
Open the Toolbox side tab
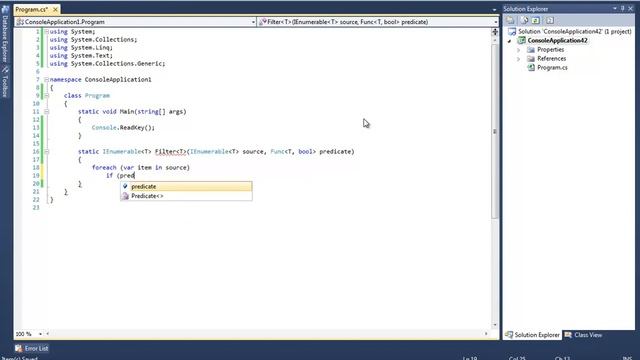coord(5,82)
